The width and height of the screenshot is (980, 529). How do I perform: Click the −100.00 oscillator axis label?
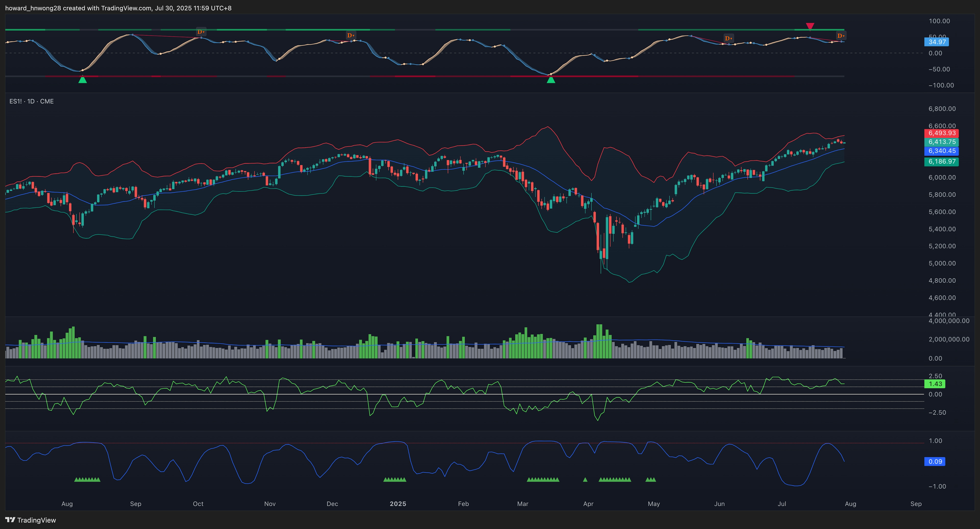pos(941,85)
